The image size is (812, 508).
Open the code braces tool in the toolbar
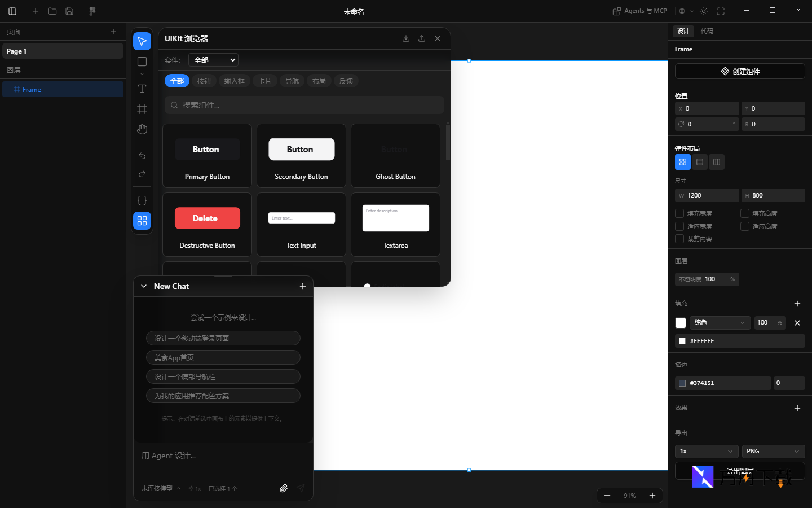(x=142, y=200)
